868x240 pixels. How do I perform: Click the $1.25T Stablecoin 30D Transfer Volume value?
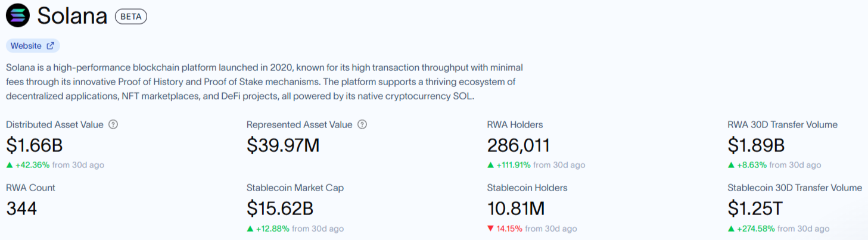click(x=756, y=208)
